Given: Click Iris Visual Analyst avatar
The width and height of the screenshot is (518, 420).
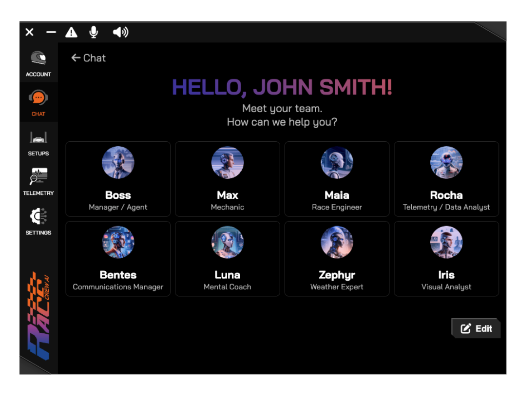Looking at the screenshot, I should [446, 242].
